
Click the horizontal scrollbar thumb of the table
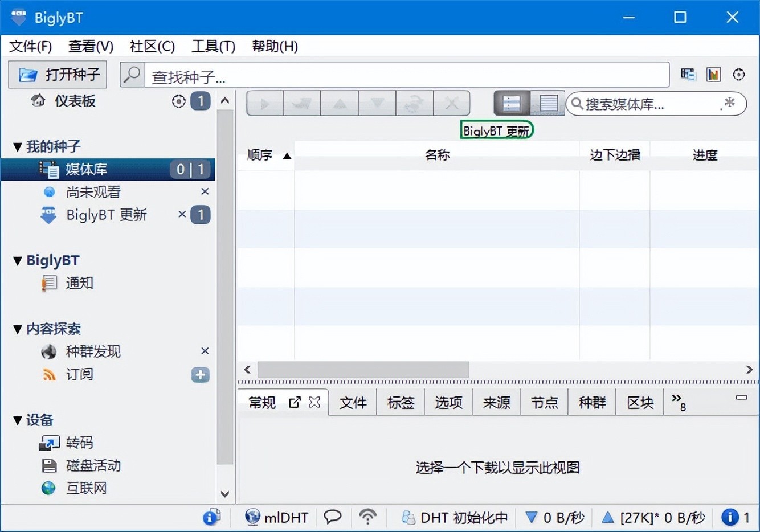pyautogui.click(x=363, y=370)
